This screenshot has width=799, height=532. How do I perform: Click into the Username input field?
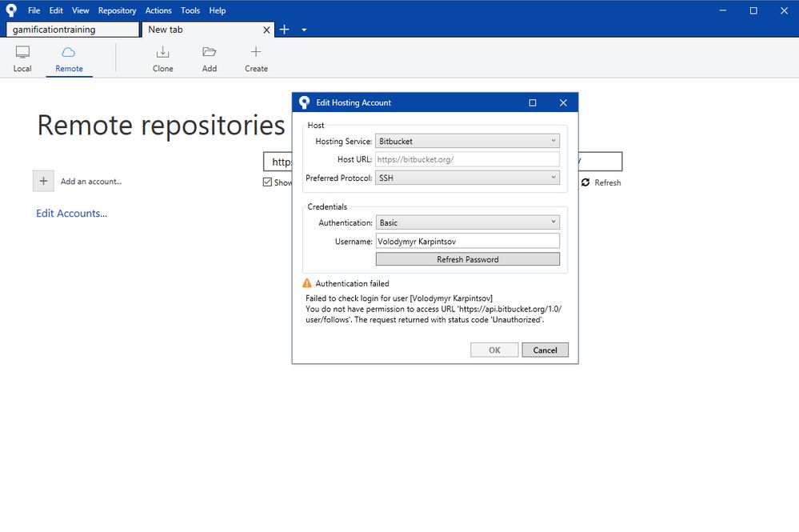pyautogui.click(x=467, y=241)
